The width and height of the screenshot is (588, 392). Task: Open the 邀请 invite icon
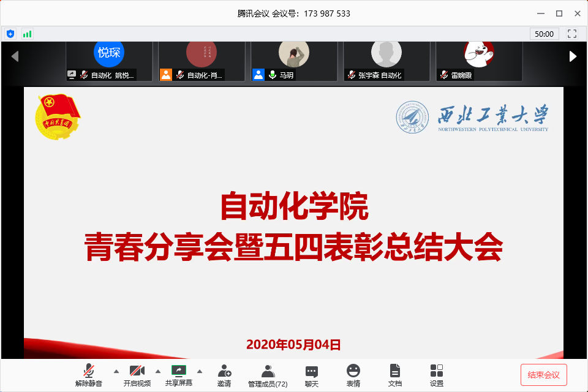click(224, 375)
